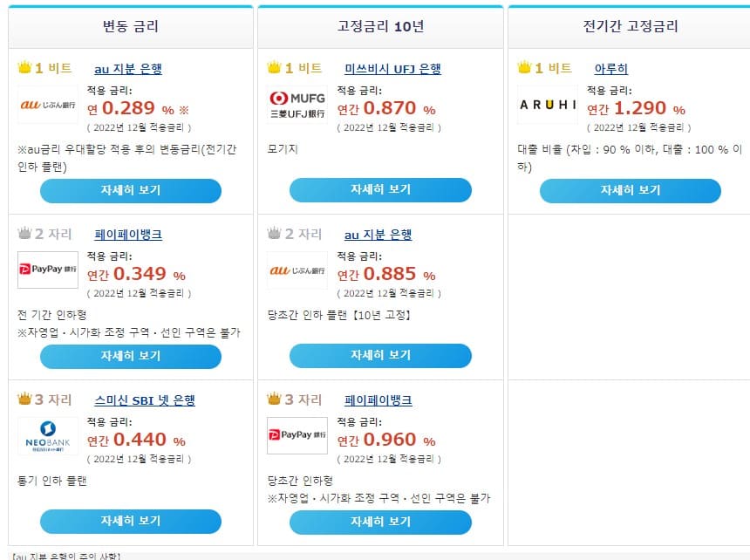Click the au じぶん銀行 logo under 변동 금리
This screenshot has width=750, height=560.
click(47, 104)
